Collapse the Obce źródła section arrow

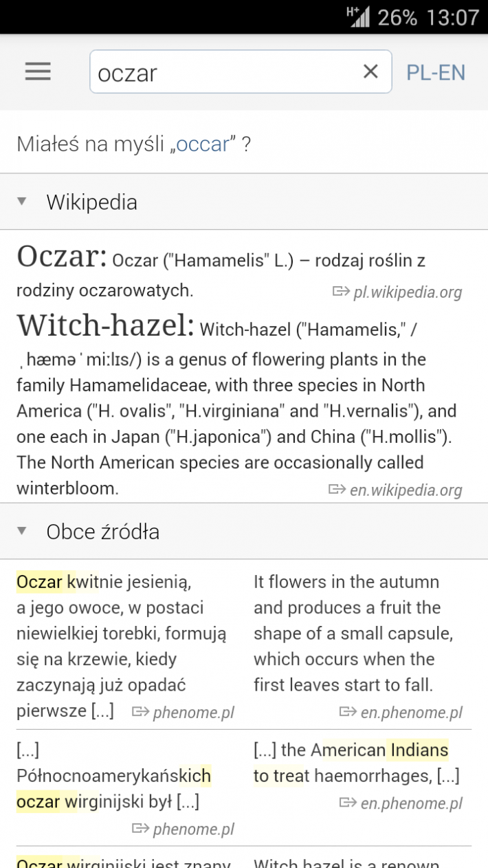[22, 531]
